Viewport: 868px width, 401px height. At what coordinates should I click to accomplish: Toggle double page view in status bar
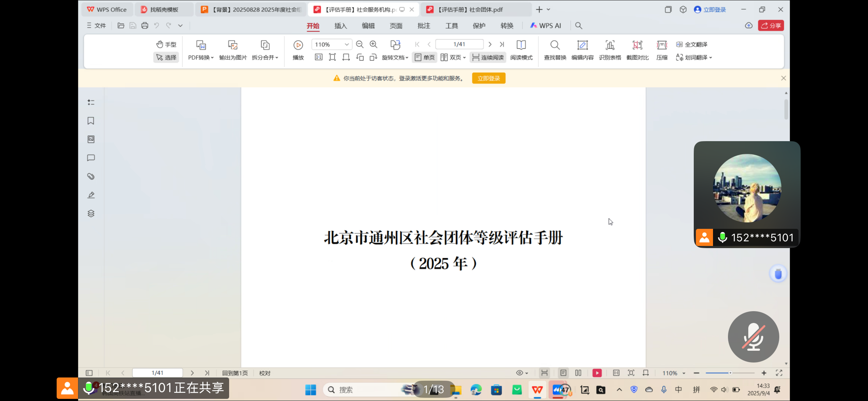[x=578, y=373]
